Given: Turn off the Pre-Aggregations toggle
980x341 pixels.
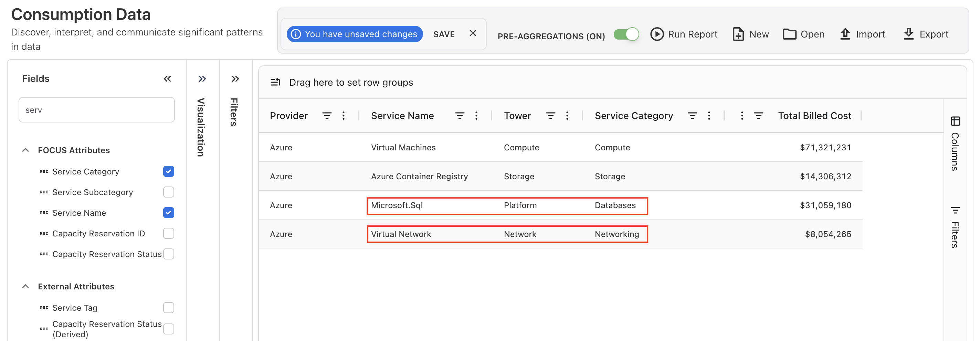Looking at the screenshot, I should click(626, 34).
